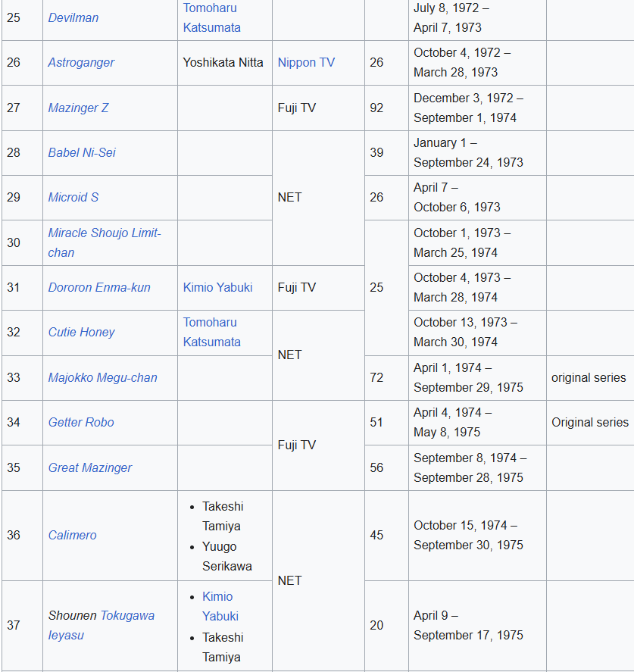Click the date December 3, 1972
Screen dimensions: 634x672
[464, 98]
